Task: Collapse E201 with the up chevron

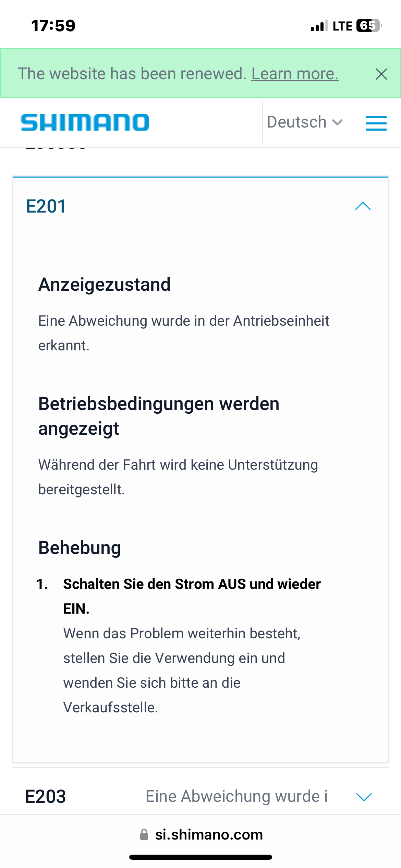Action: 363,206
